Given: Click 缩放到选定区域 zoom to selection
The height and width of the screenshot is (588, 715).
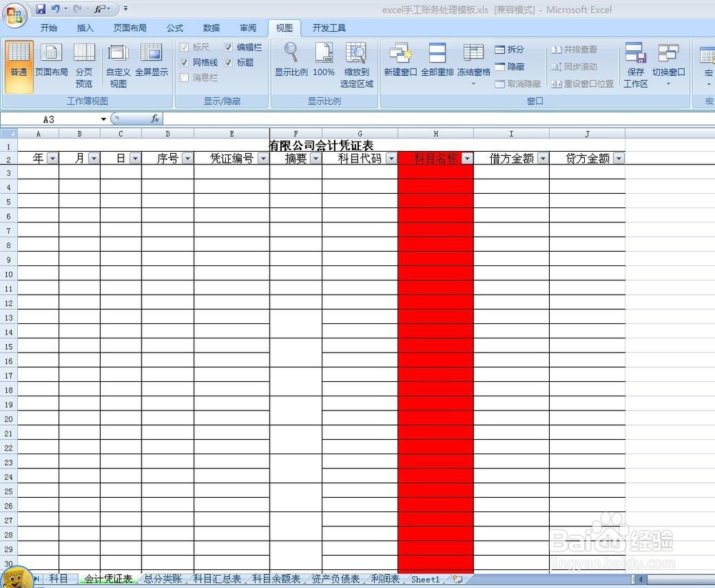Looking at the screenshot, I should pyautogui.click(x=356, y=66).
